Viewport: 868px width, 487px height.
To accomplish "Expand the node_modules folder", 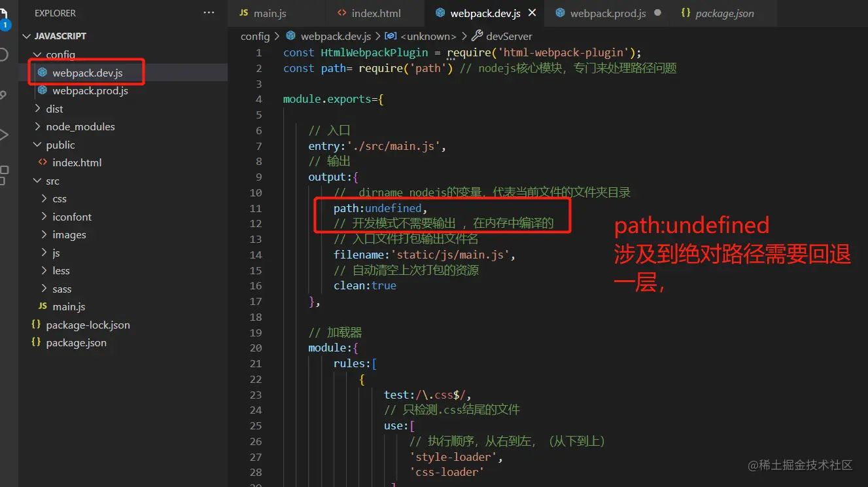I will tap(37, 126).
